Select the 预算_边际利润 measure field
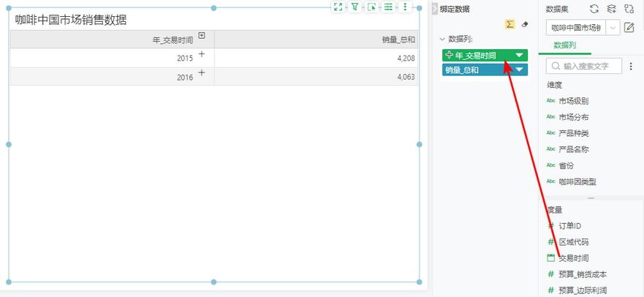This screenshot has width=644, height=297. click(583, 290)
